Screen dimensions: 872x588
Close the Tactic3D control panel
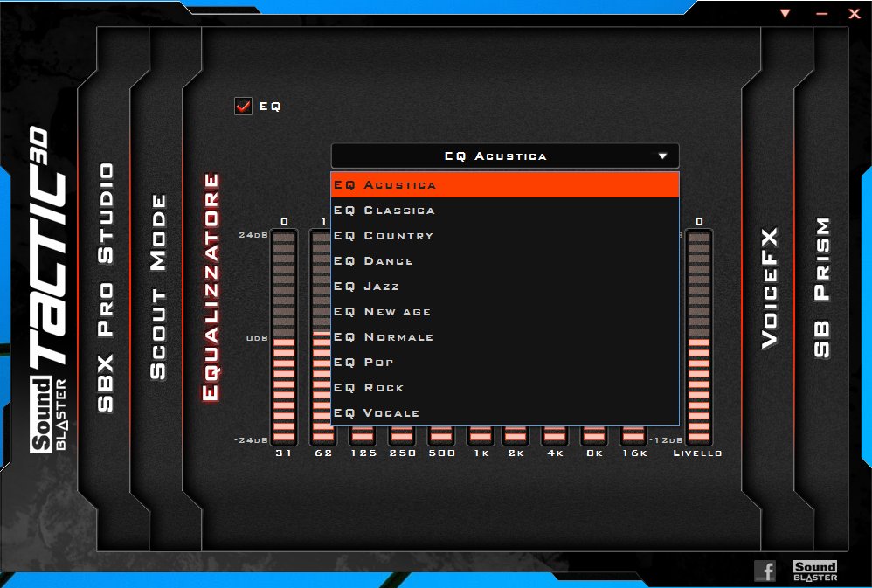coord(855,14)
